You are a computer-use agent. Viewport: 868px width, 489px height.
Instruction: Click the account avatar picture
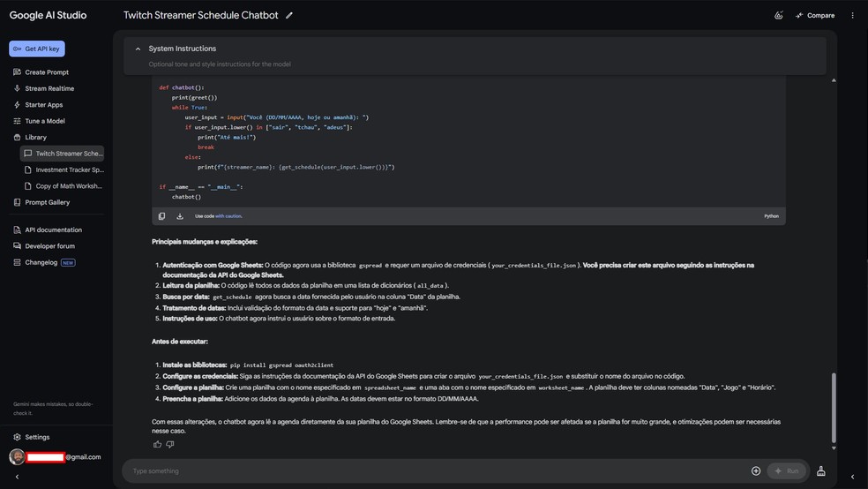[x=17, y=457]
